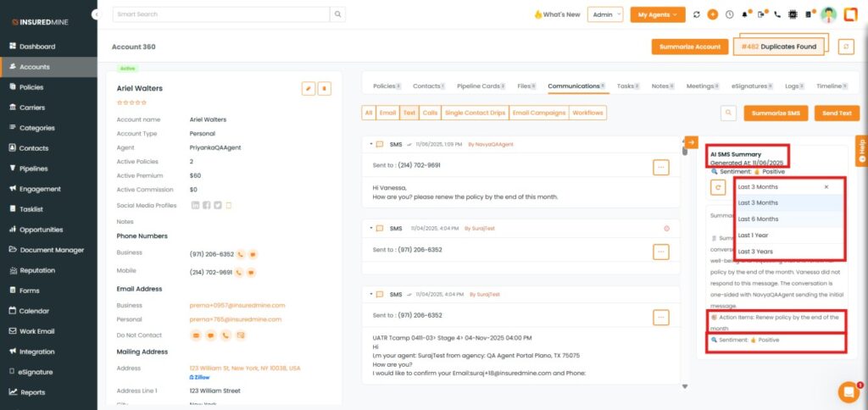Click the call icon next to Business phone
The image size is (868, 410).
pyautogui.click(x=241, y=253)
